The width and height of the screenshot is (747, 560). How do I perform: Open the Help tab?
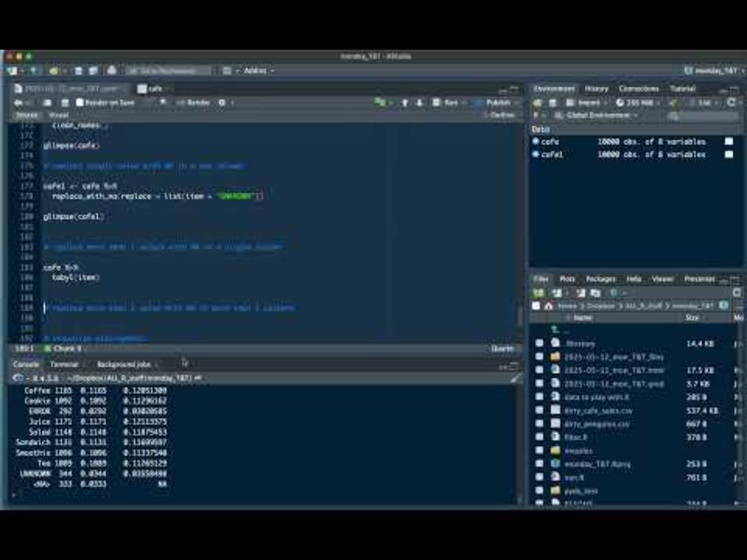(633, 279)
